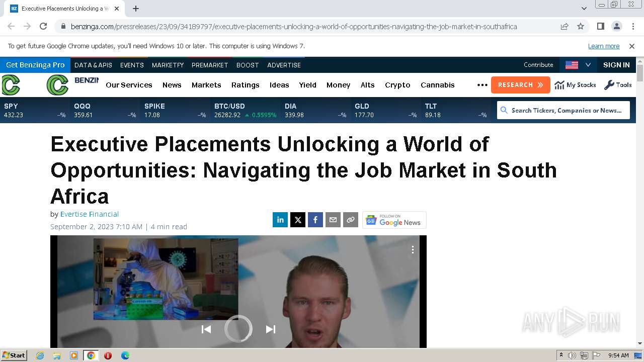Viewport: 644px width, 362px height.
Task: Open Chrome profile icon
Action: click(616, 26)
